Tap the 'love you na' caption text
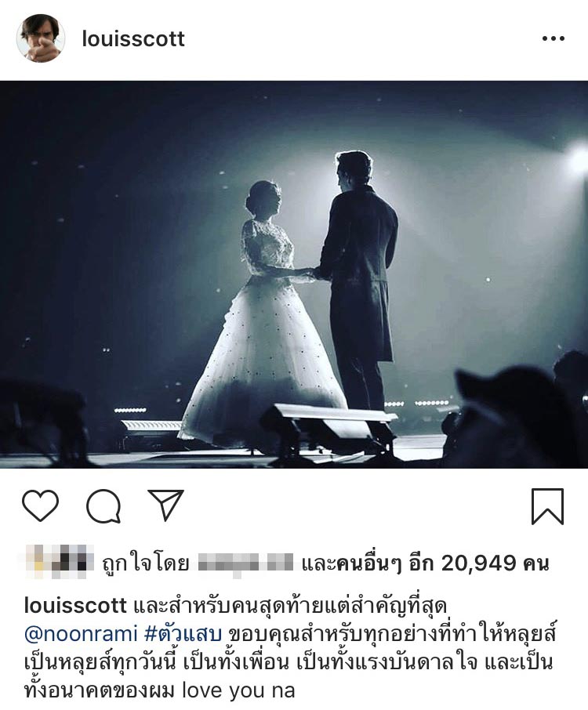588x710 pixels. [x=238, y=691]
